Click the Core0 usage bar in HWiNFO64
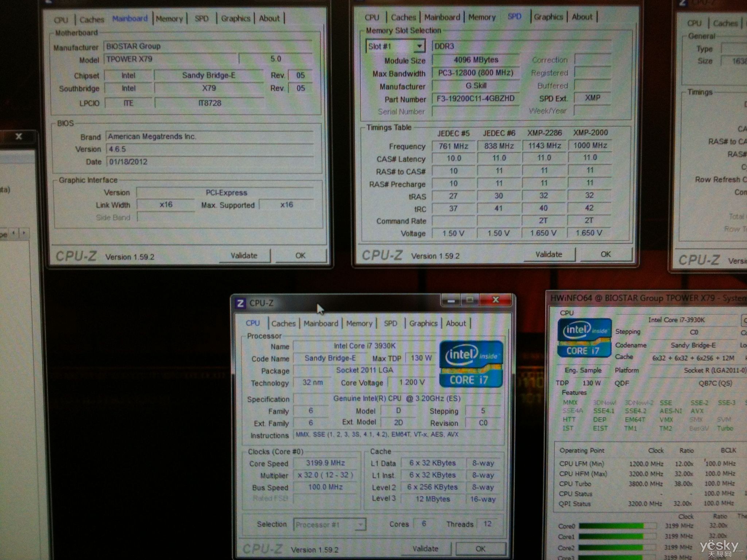Screen dimensions: 747x560 618,526
